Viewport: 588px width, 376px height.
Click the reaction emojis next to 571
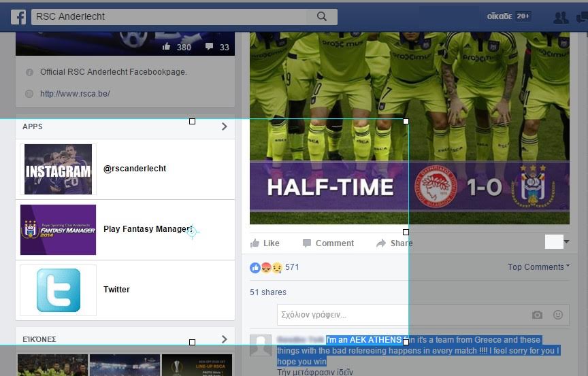click(x=266, y=267)
